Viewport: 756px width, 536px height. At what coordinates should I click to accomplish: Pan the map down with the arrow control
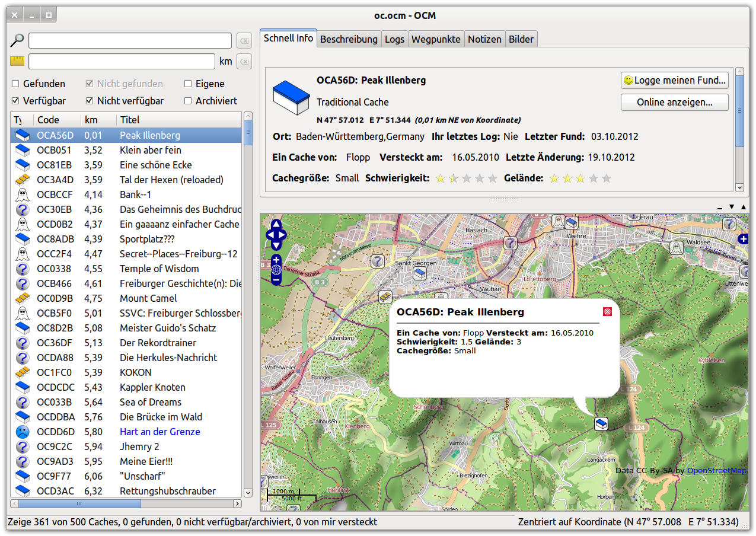click(276, 245)
